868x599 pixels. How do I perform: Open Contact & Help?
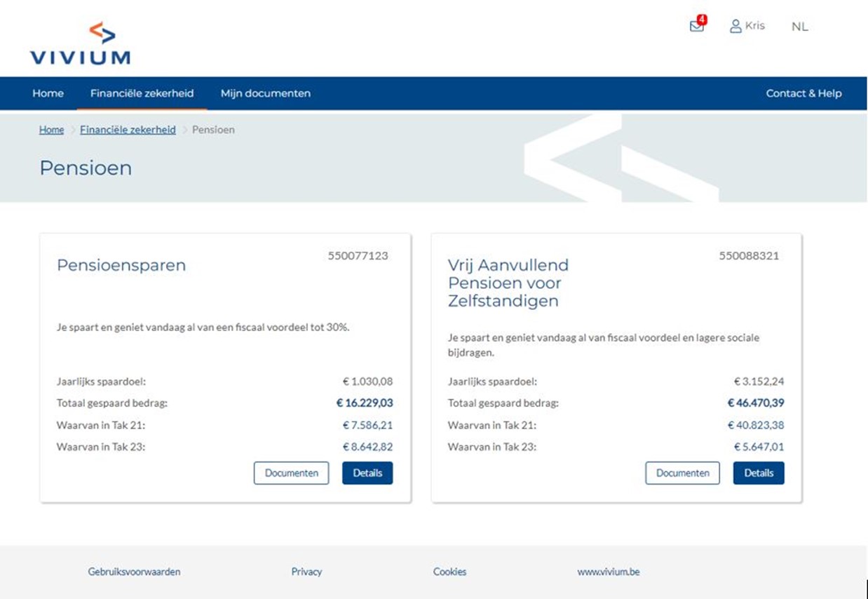803,93
